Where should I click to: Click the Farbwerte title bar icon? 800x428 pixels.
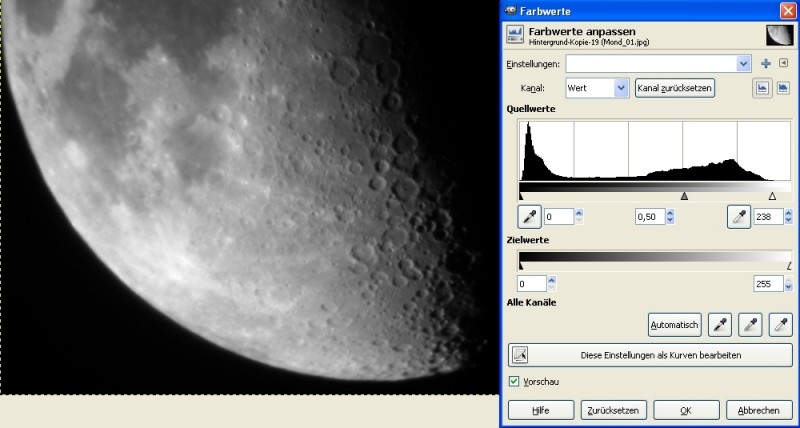[x=511, y=10]
